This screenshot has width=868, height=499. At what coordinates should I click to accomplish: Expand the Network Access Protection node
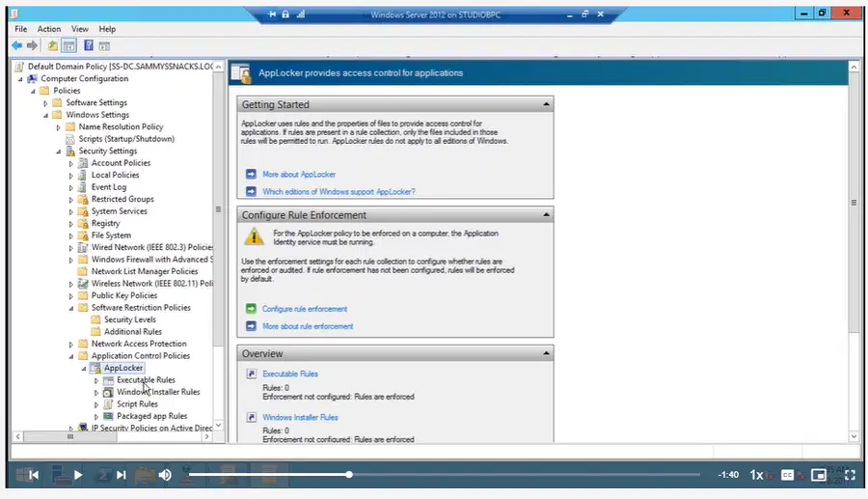point(70,344)
